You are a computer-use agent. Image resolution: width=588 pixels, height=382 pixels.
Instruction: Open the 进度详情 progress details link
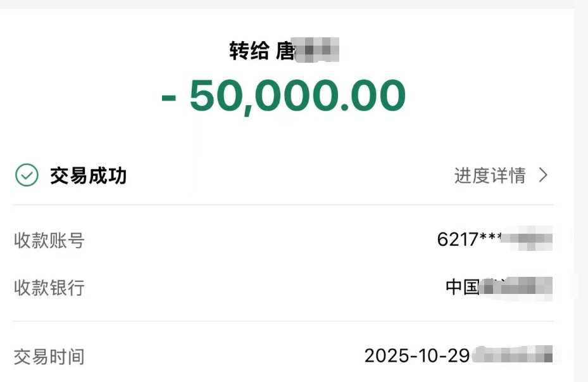click(x=489, y=175)
